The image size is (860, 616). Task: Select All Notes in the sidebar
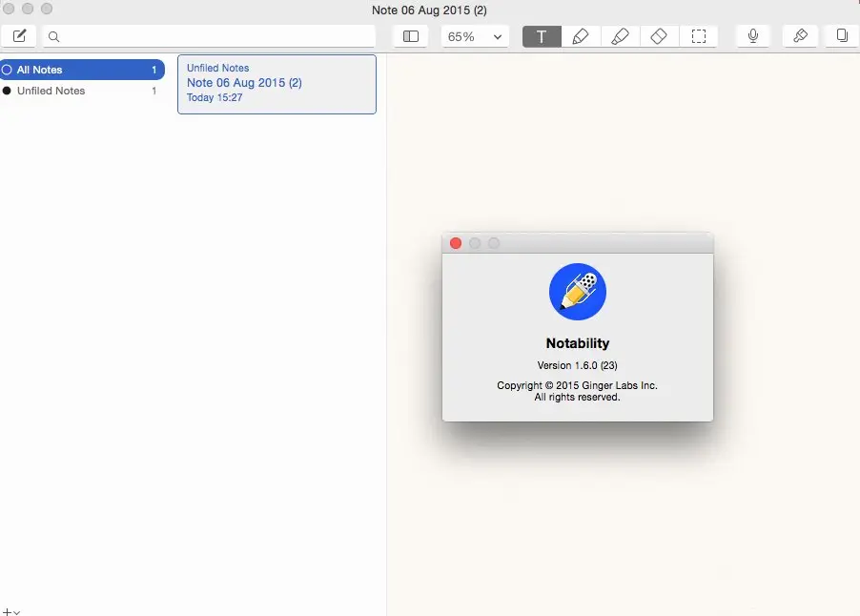pos(82,70)
